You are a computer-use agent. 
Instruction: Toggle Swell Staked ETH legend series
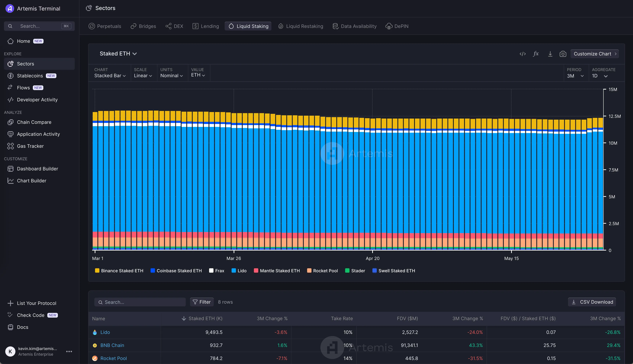tap(394, 271)
